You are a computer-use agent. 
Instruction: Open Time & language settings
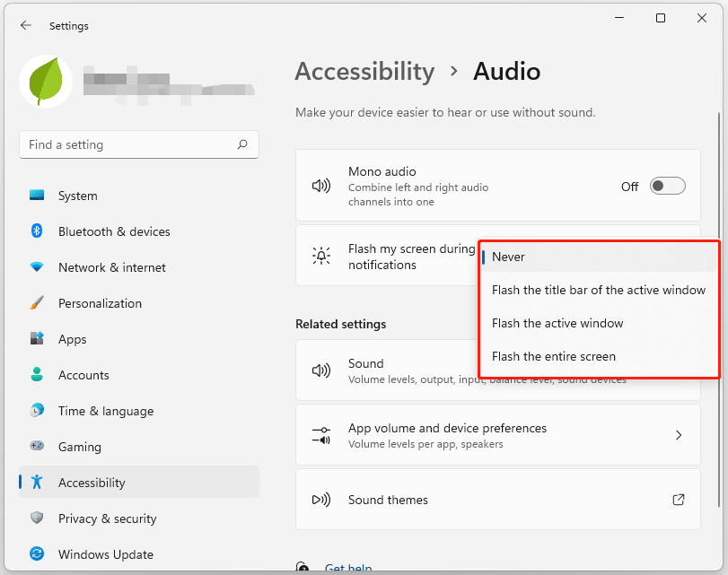pyautogui.click(x=105, y=411)
